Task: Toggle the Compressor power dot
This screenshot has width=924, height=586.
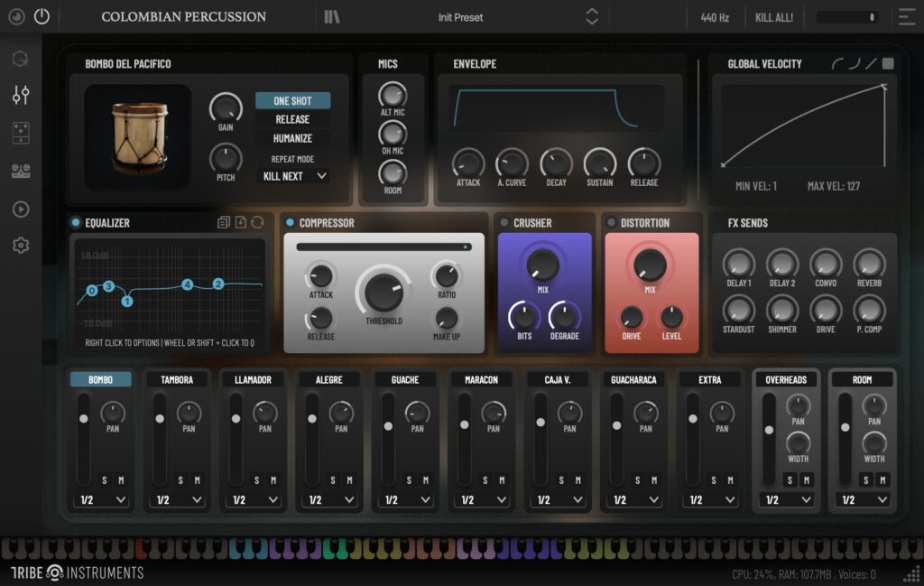Action: point(290,222)
